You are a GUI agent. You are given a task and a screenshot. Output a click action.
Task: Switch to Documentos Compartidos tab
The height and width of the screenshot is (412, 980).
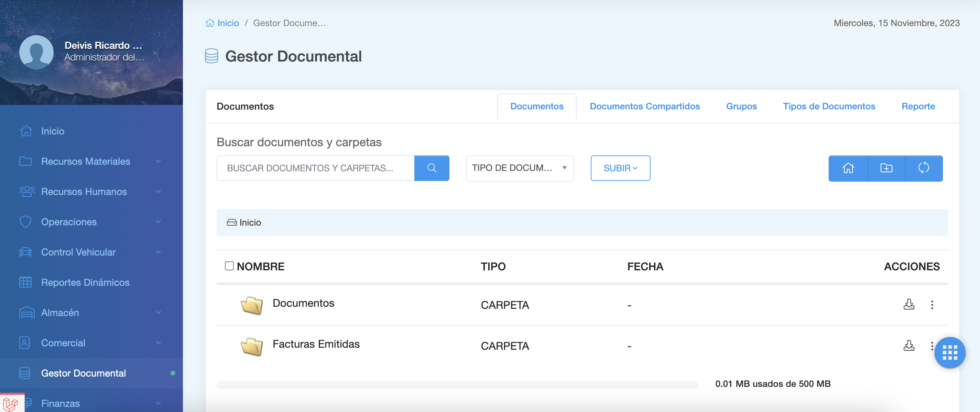(644, 106)
